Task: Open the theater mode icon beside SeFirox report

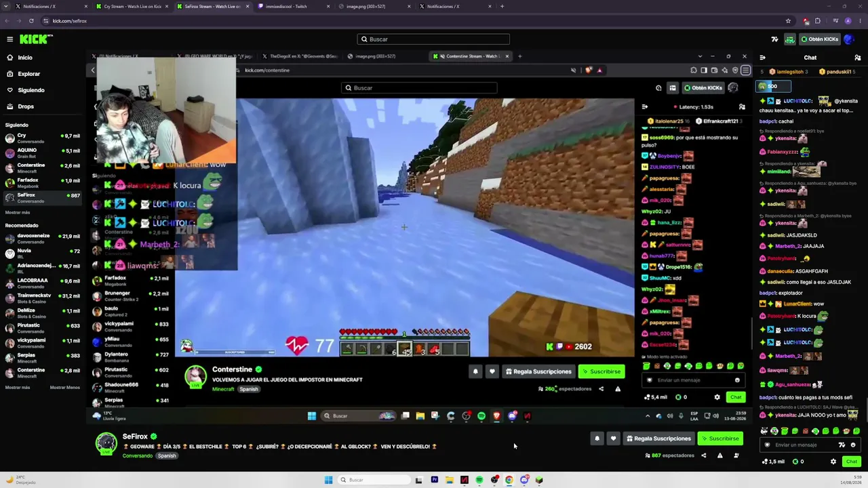Action: click(736, 455)
